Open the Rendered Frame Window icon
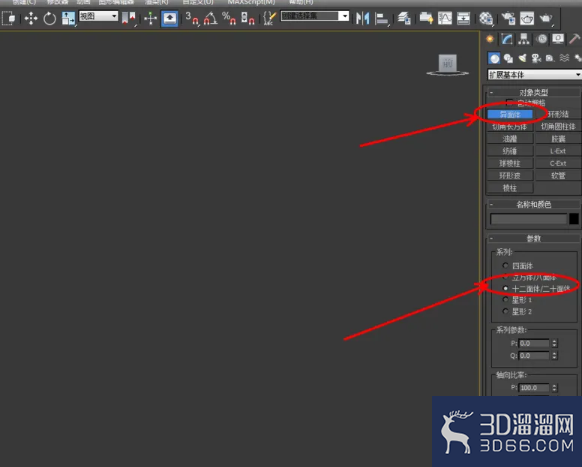Image resolution: width=582 pixels, height=467 pixels. pyautogui.click(x=527, y=18)
